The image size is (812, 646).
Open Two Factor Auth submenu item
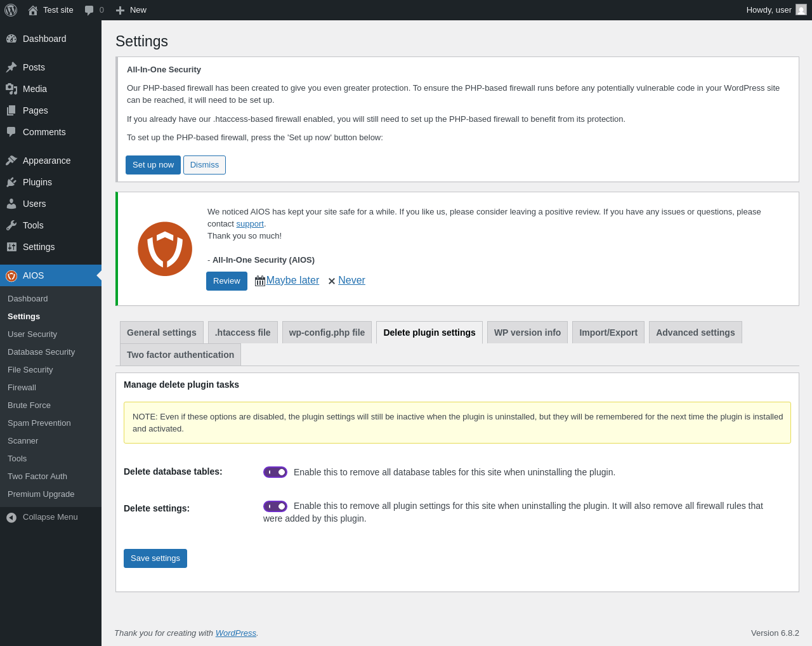(x=51, y=477)
